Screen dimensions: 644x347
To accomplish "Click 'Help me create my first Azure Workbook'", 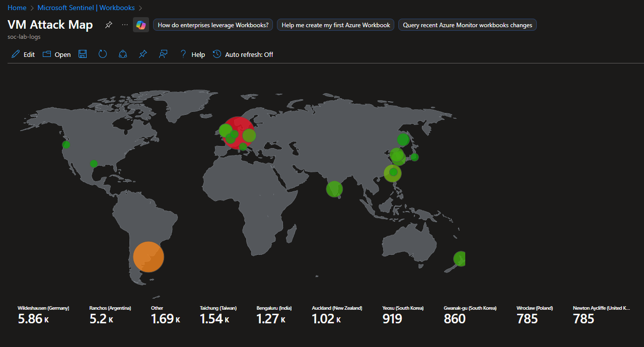I will click(336, 25).
